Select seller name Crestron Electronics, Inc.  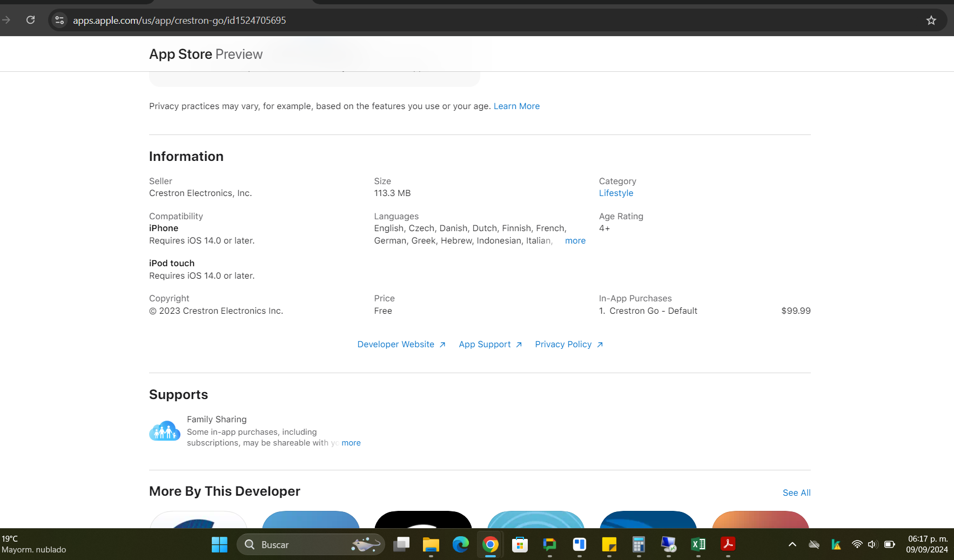click(200, 193)
